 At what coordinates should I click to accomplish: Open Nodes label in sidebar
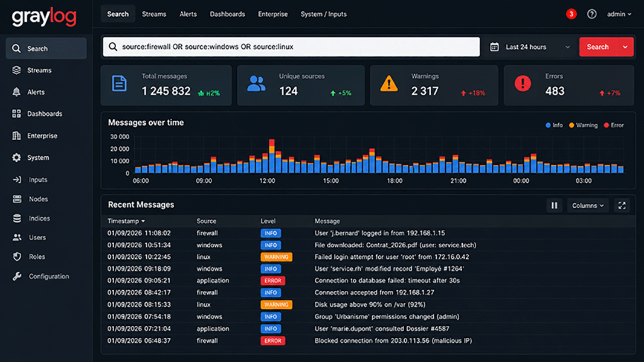coord(38,199)
